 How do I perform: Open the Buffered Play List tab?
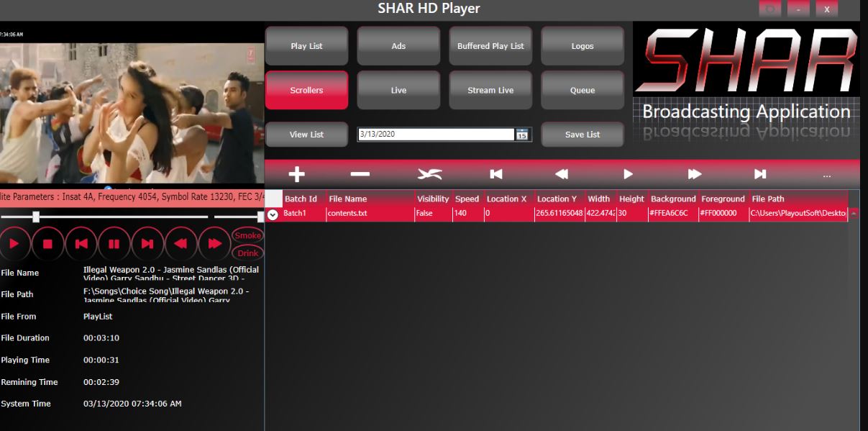point(490,46)
